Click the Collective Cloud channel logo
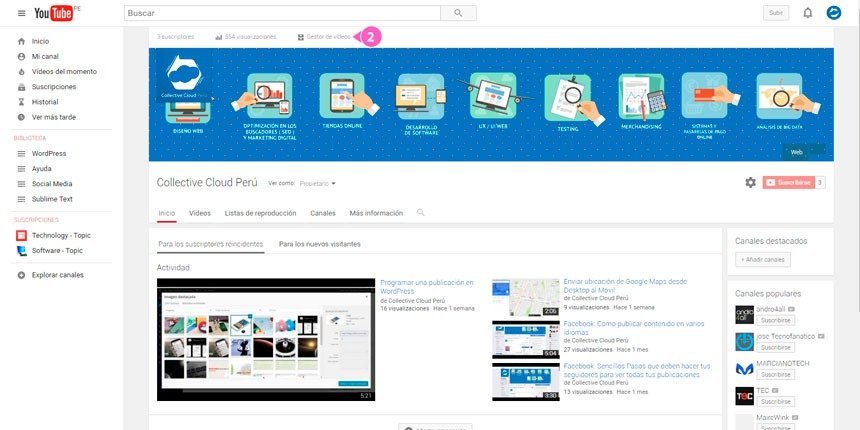 pos(184,77)
